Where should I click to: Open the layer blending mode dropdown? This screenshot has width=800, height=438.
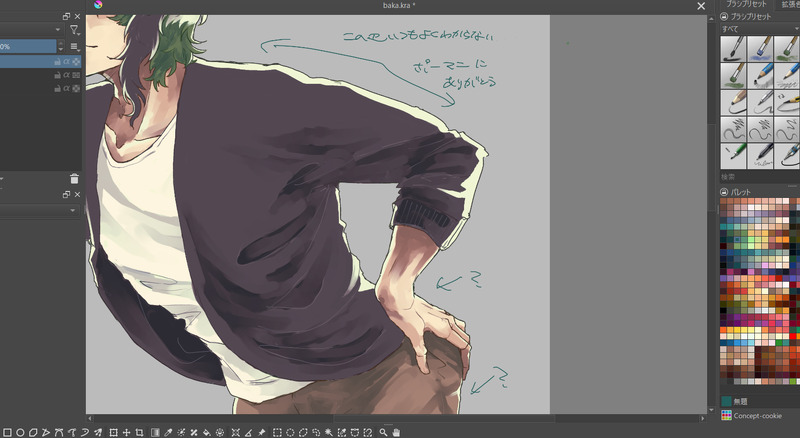point(31,30)
